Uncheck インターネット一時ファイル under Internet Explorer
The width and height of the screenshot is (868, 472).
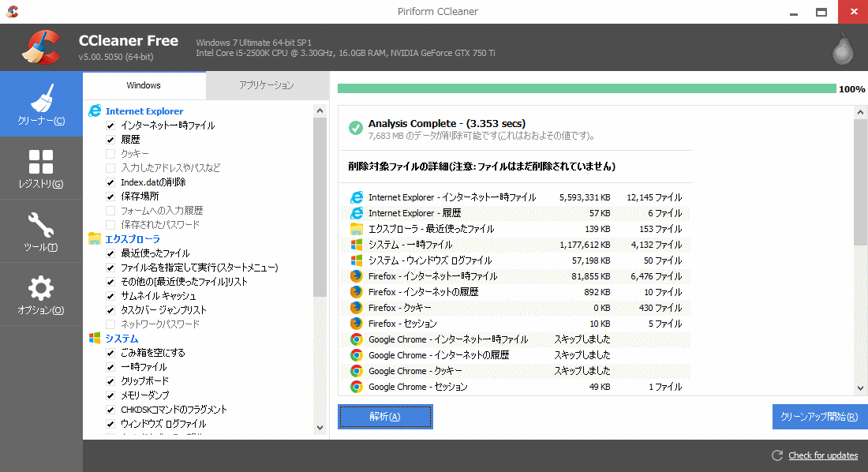pos(110,125)
